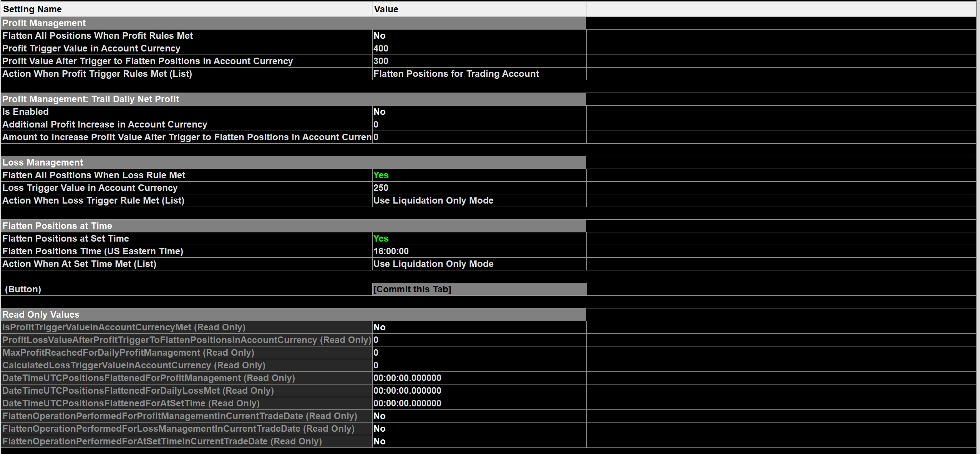
Task: Toggle Trail Daily Net Profit Is Enabled value
Action: coord(479,112)
